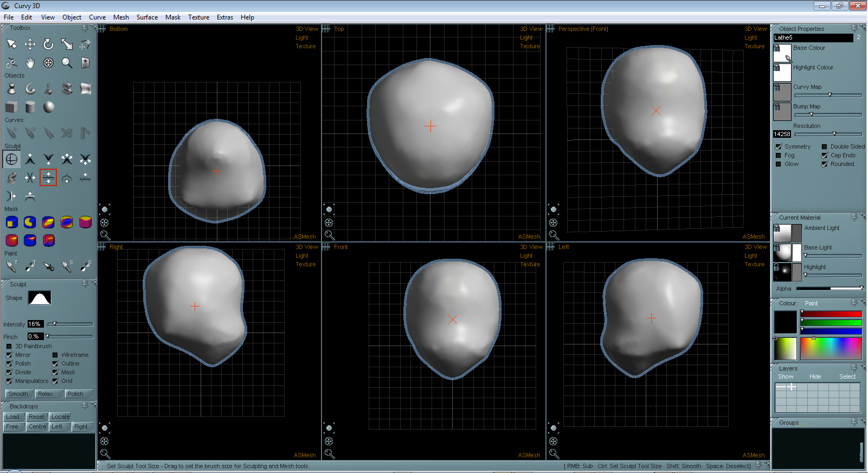Select the red-outlined smooth sculpt tool
868x473 pixels.
click(48, 177)
